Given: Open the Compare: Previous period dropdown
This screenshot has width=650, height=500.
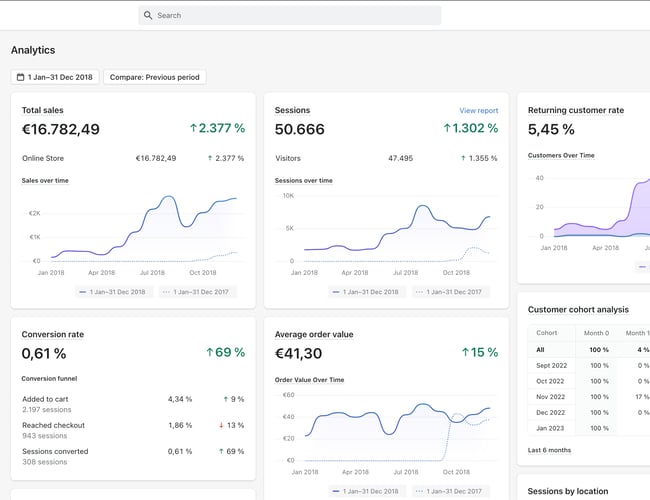Looking at the screenshot, I should [154, 77].
